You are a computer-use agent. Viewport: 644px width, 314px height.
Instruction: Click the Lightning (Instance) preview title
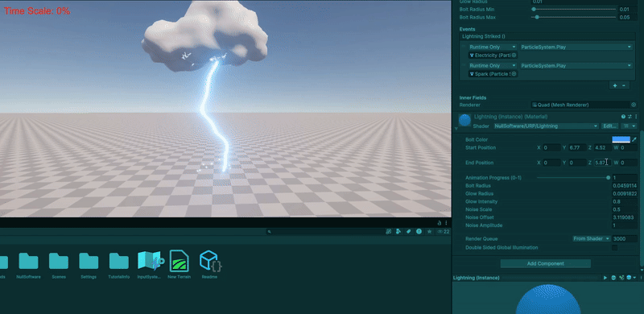476,279
